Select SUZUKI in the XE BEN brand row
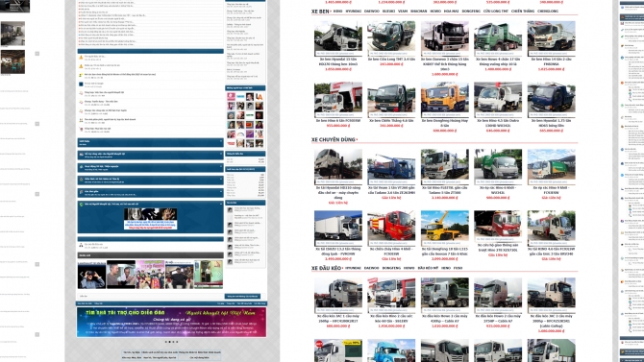Image resolution: width=644 pixels, height=362 pixels. click(388, 12)
